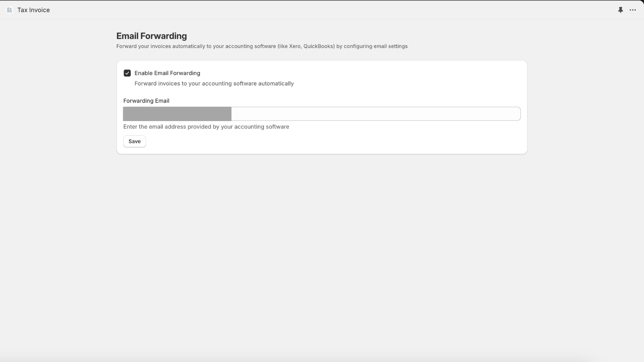Click the grid-with-plus icon beside Tax Invoice

9,10
